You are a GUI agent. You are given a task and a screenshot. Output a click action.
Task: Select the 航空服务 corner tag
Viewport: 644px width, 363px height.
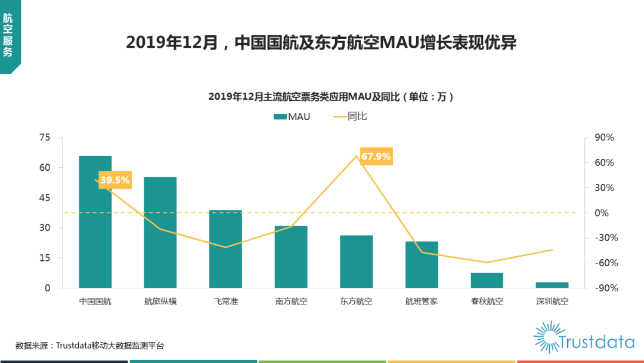8,35
